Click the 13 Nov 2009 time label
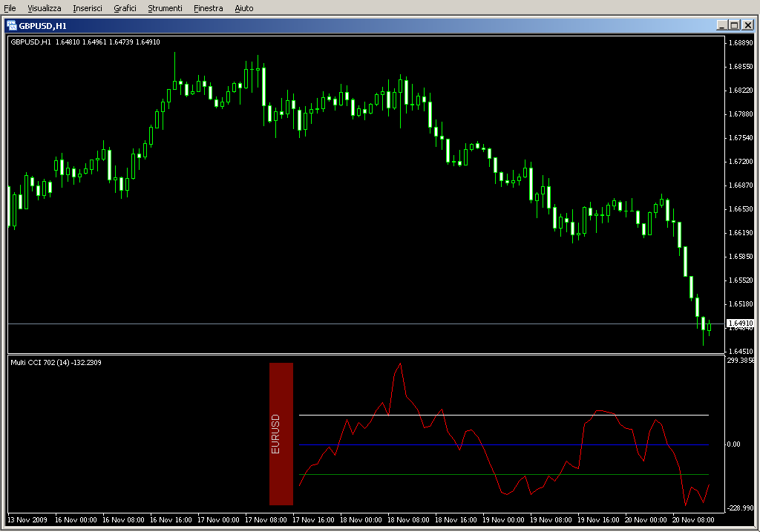This screenshot has height=532, width=760. point(27,520)
